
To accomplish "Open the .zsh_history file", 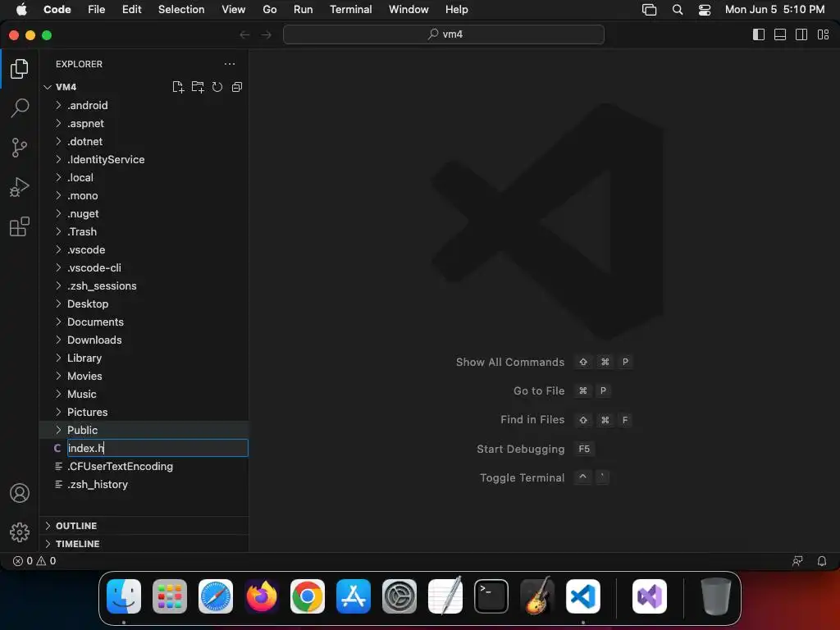I will click(x=144, y=484).
